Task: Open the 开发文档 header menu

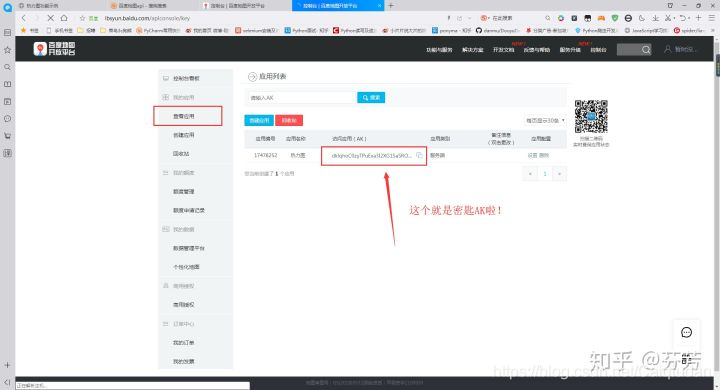Action: pos(504,50)
